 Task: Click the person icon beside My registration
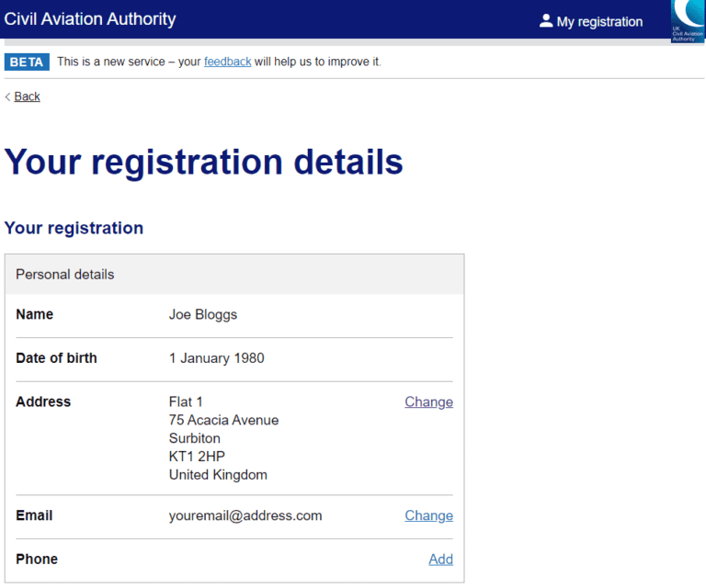pyautogui.click(x=546, y=20)
